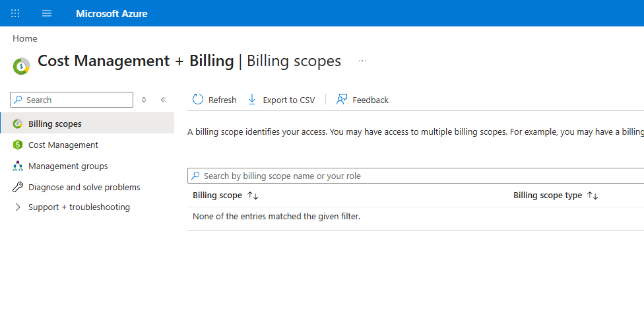Click the Microsoft Azure title link
The height and width of the screenshot is (321, 644).
(112, 14)
